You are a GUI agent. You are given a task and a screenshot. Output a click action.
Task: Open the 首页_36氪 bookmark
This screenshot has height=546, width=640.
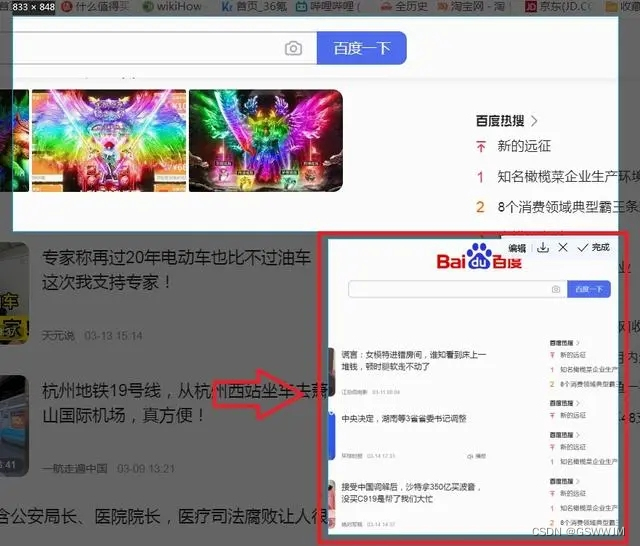point(254,7)
